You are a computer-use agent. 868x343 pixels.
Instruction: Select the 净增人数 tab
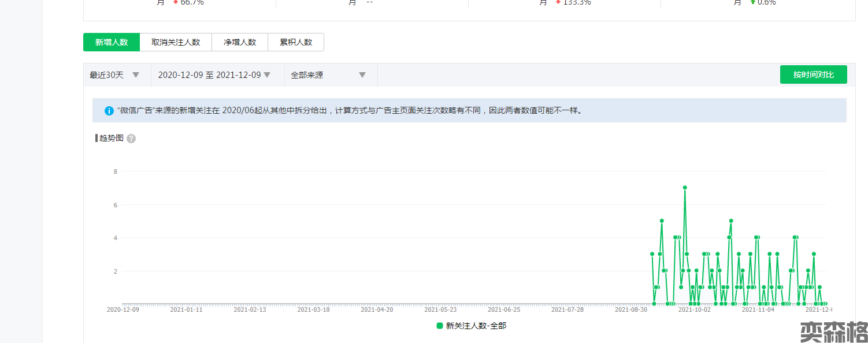pos(240,42)
